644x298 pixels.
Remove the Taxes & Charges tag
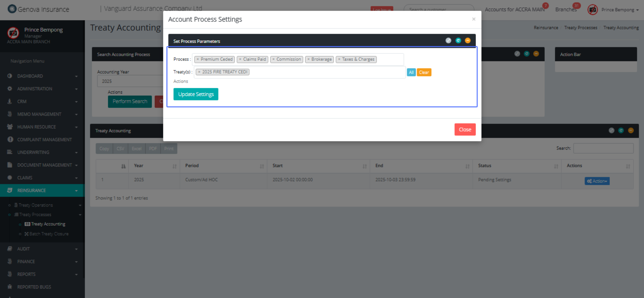point(339,59)
